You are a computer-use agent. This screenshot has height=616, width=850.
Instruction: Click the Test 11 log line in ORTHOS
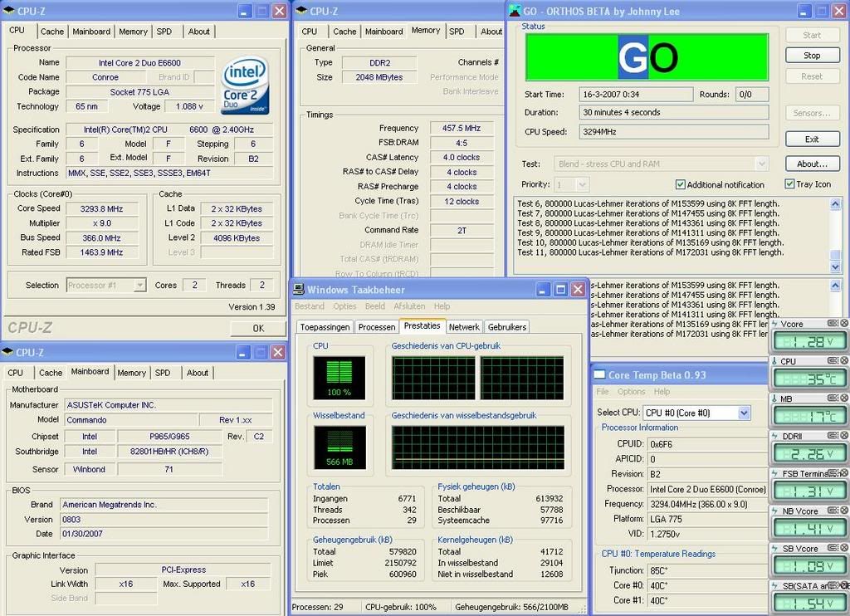coord(651,252)
